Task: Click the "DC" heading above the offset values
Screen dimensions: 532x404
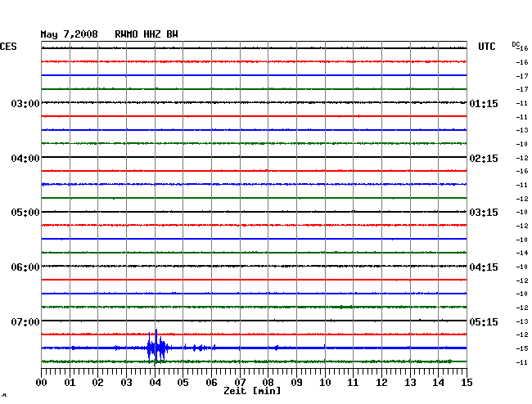Action: tap(516, 44)
